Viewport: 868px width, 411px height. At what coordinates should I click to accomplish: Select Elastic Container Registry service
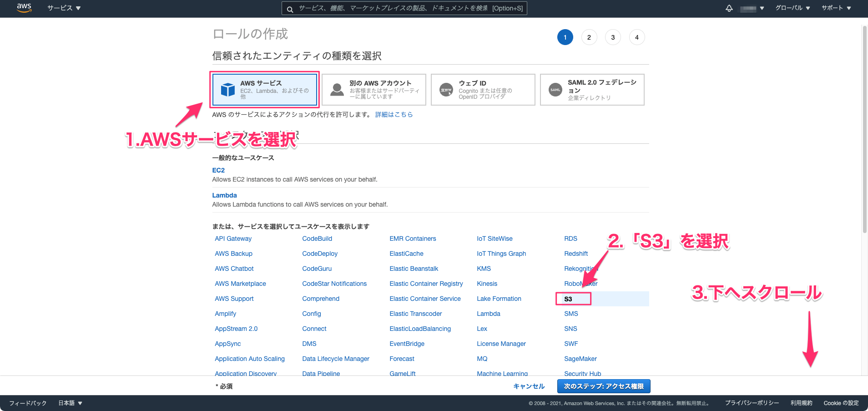(426, 284)
